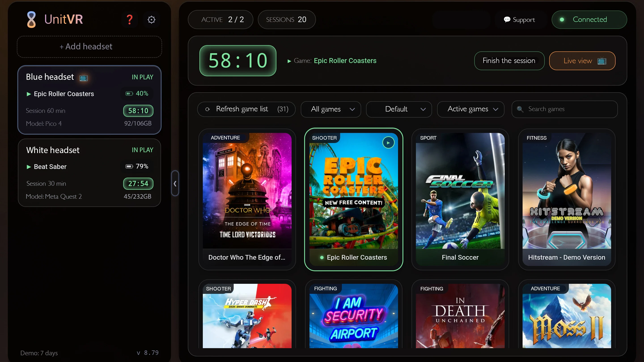Viewport: 644px width, 362px height.
Task: Open the All games dropdown
Action: (330, 109)
